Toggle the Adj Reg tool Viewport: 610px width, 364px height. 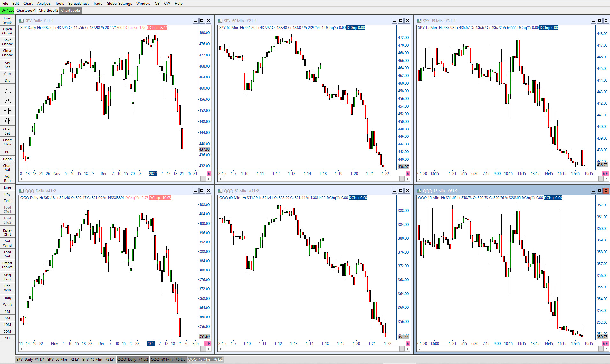pos(7,178)
